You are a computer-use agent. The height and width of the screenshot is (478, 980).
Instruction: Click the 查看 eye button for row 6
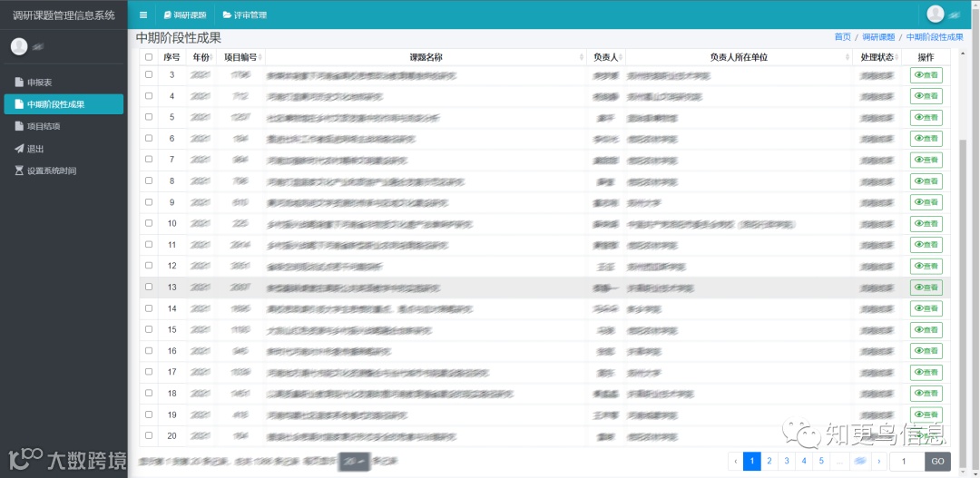pyautogui.click(x=926, y=139)
